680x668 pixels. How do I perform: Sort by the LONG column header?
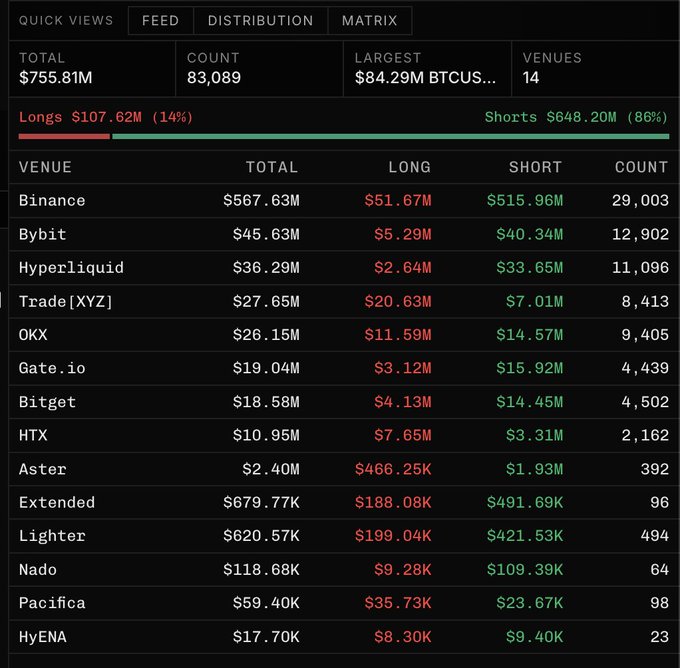coord(409,167)
